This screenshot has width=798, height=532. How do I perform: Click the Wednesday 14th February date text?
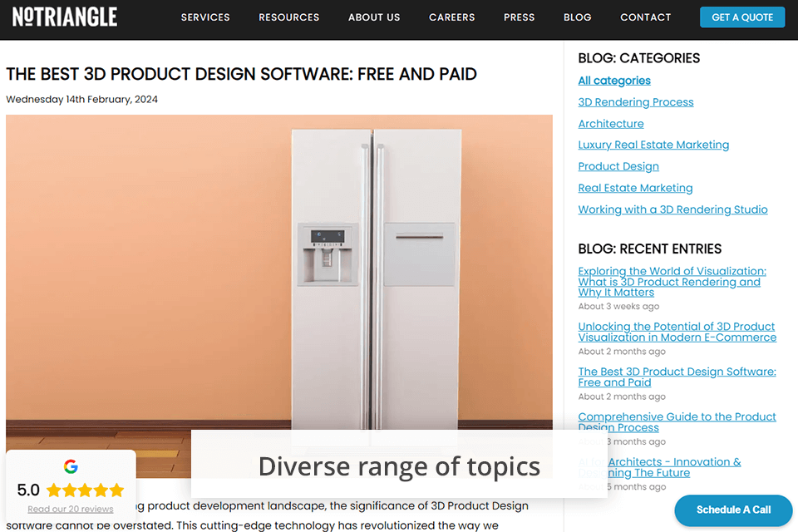(82, 99)
